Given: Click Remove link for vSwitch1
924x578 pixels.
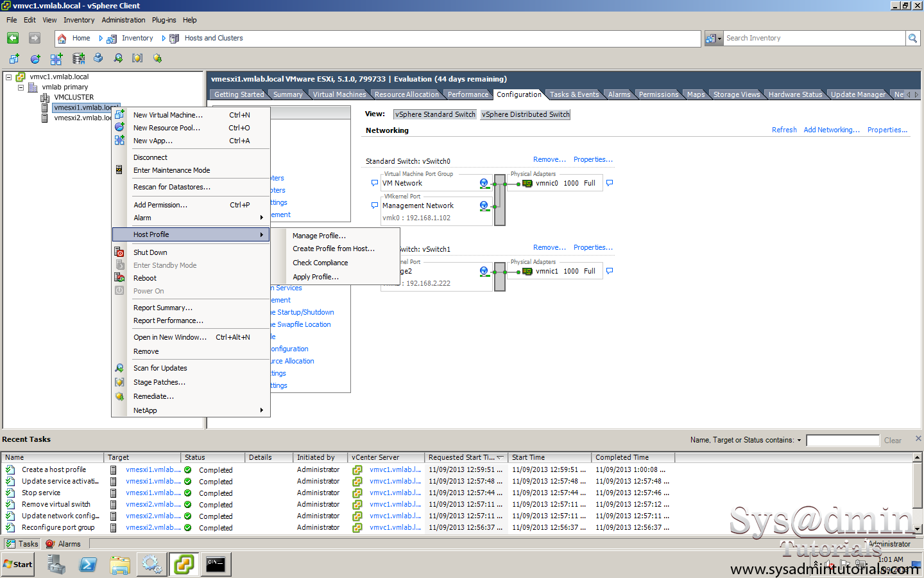Looking at the screenshot, I should pyautogui.click(x=549, y=247).
